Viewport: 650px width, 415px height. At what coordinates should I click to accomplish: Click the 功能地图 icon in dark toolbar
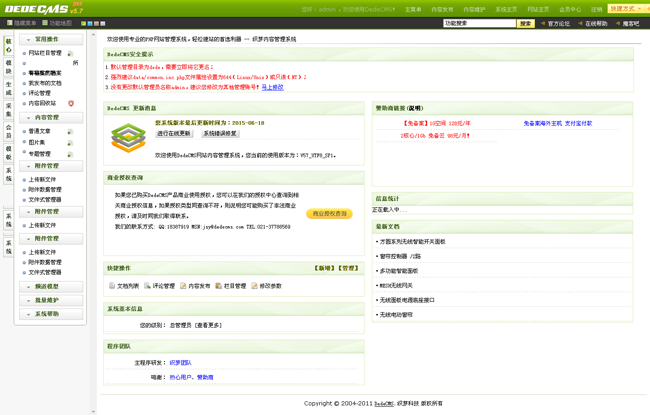click(x=45, y=23)
